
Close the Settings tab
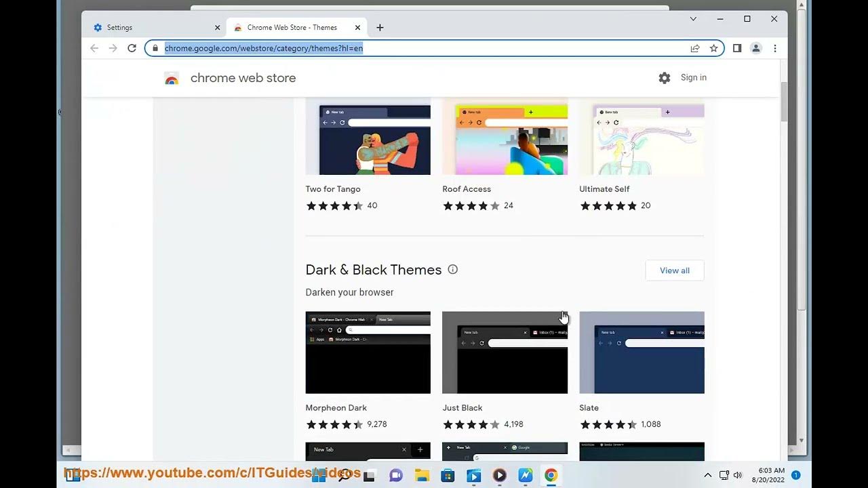click(x=218, y=28)
